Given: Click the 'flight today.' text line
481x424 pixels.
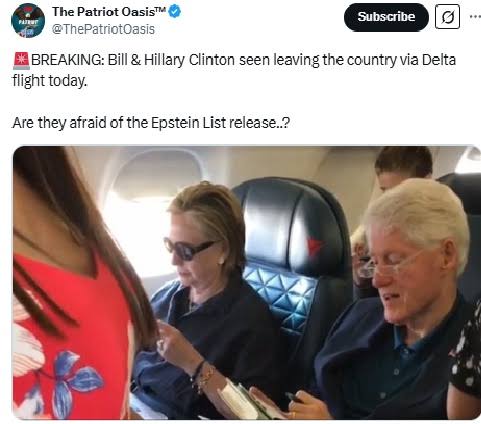Looking at the screenshot, I should [x=50, y=81].
